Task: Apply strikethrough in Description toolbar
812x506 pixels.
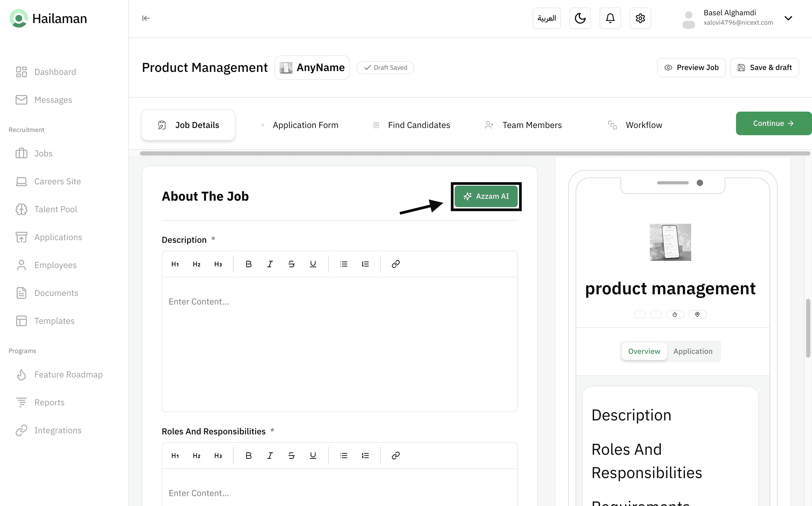Action: [x=291, y=264]
